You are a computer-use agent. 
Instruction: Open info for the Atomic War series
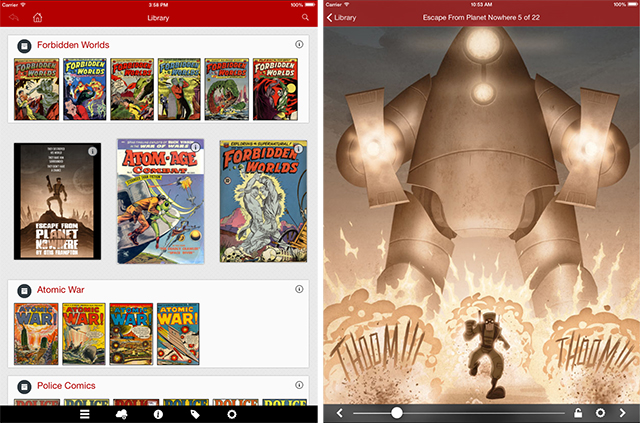299,289
